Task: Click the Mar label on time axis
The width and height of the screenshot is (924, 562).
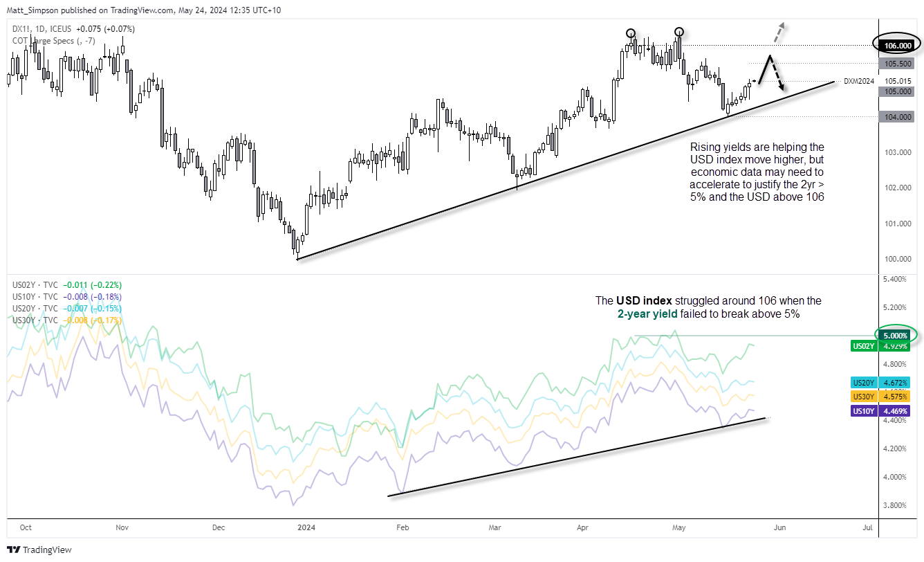Action: [x=495, y=527]
